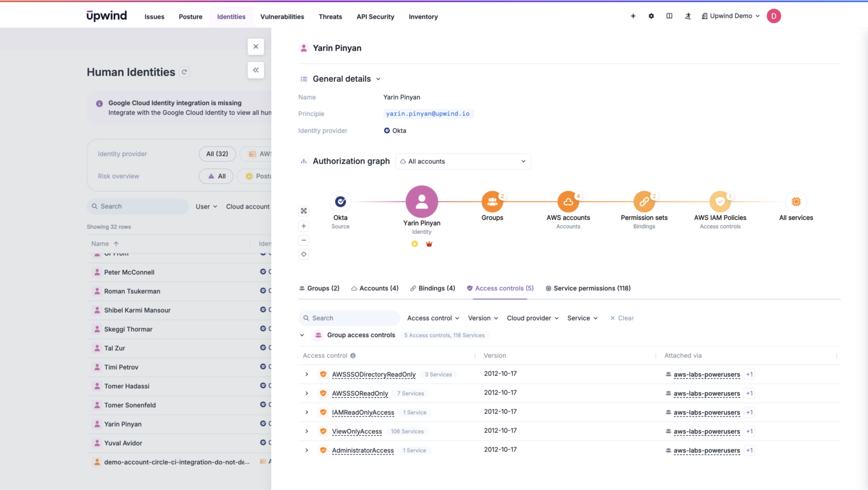
Task: Open the Vulnerabilities section from the navigation bar
Action: click(x=282, y=16)
